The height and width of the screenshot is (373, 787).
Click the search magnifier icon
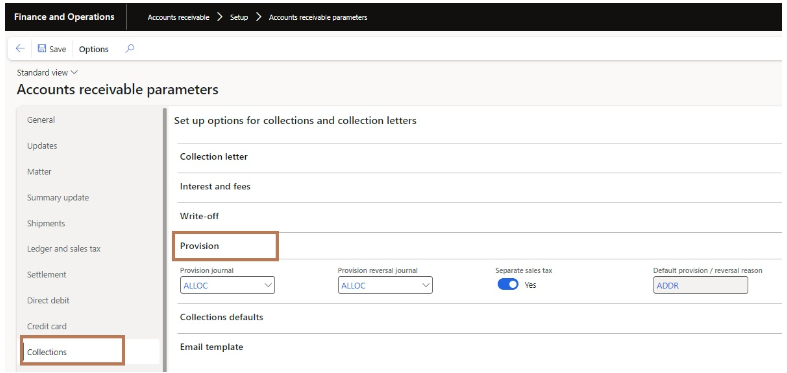pyautogui.click(x=129, y=49)
